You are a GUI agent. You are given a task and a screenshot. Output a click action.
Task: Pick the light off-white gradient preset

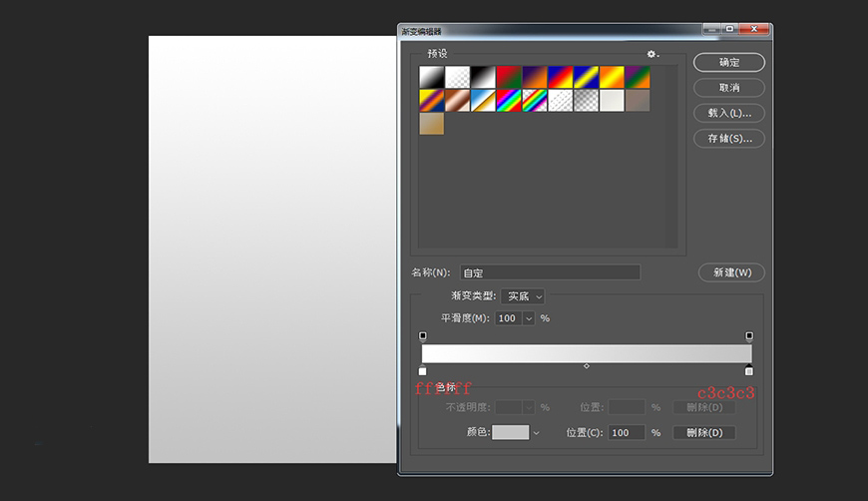pos(612,101)
